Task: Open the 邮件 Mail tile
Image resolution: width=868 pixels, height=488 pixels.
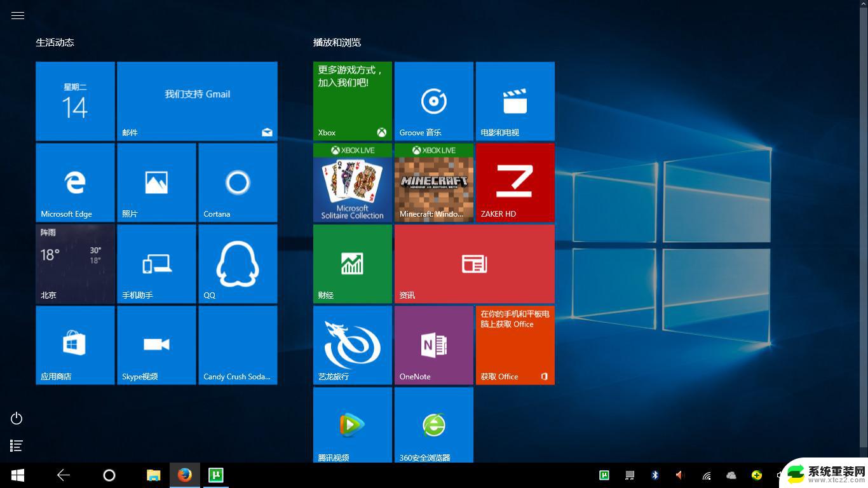Action: click(197, 101)
